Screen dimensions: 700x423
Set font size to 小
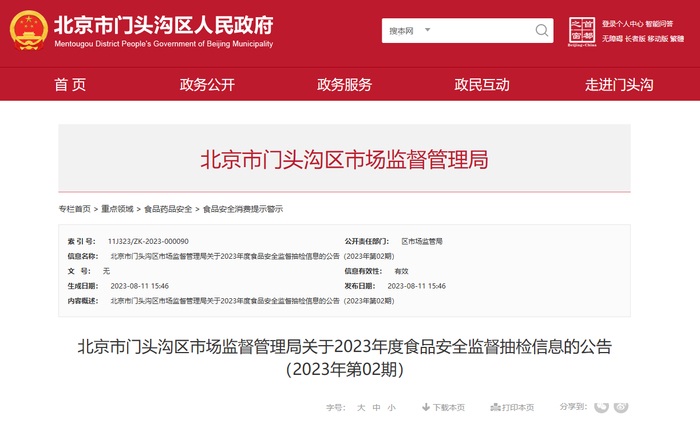(x=392, y=407)
